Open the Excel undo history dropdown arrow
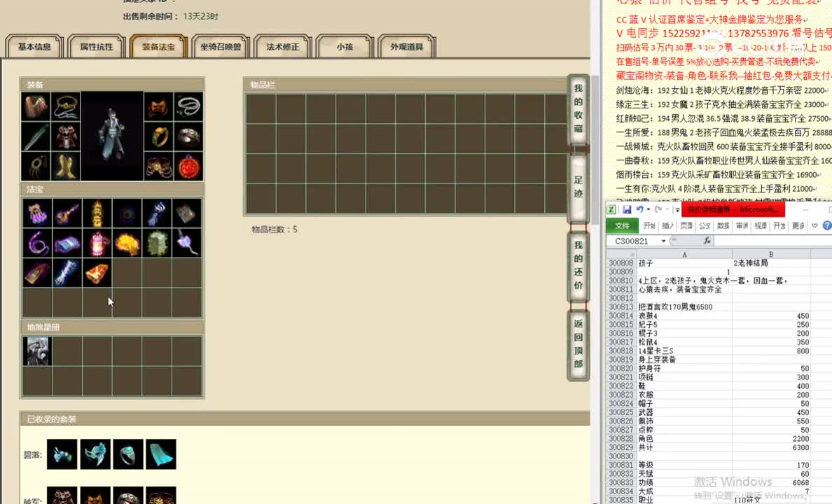 [x=648, y=209]
